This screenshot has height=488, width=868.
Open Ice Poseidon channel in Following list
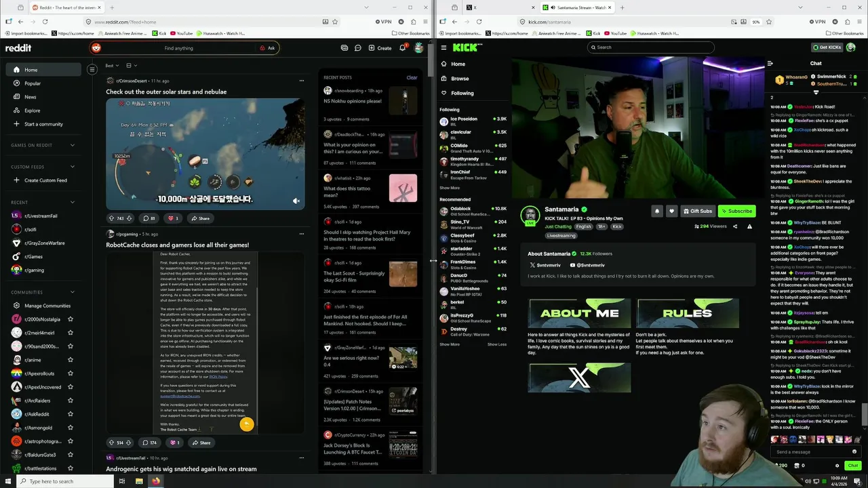(473, 121)
